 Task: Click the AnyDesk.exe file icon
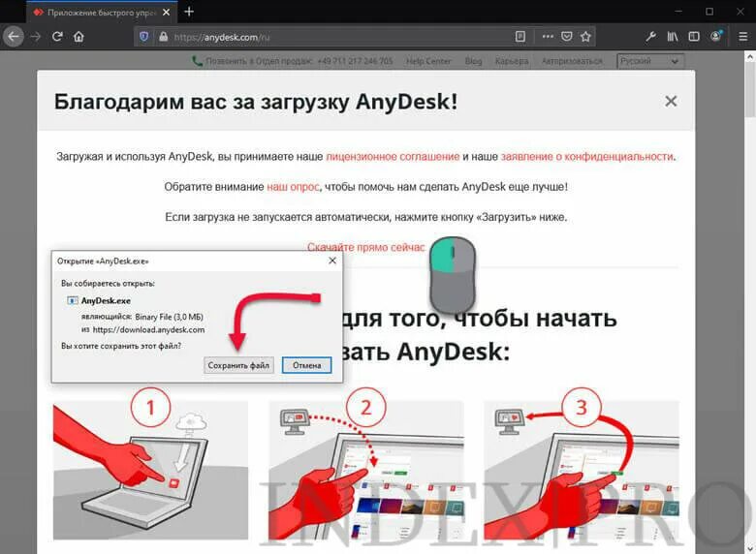[x=73, y=300]
